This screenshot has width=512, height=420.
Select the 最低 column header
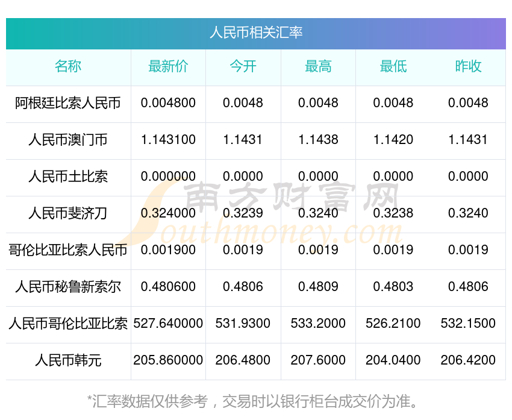pos(393,67)
